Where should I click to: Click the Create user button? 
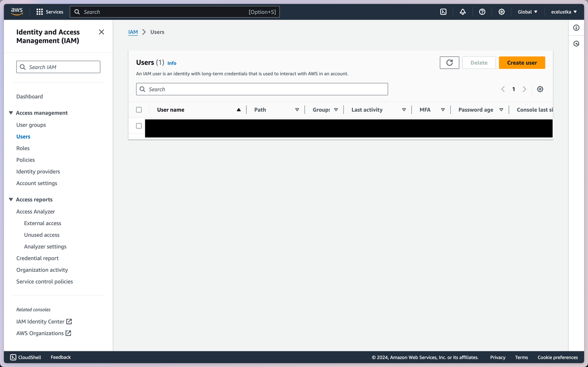pyautogui.click(x=522, y=63)
